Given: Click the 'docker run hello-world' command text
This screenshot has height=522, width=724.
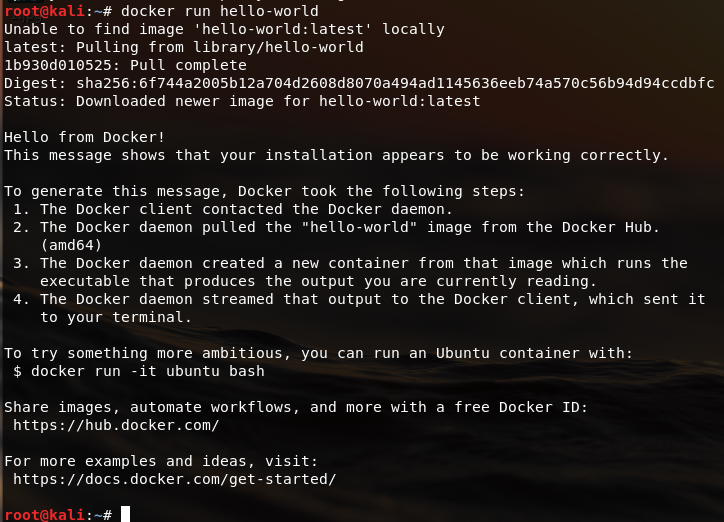Looking at the screenshot, I should click(x=220, y=11).
